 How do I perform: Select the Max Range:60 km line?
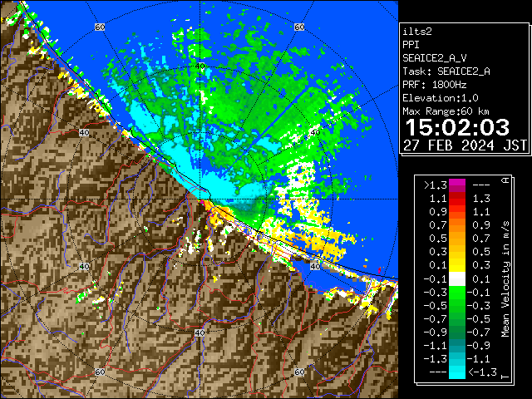446,111
